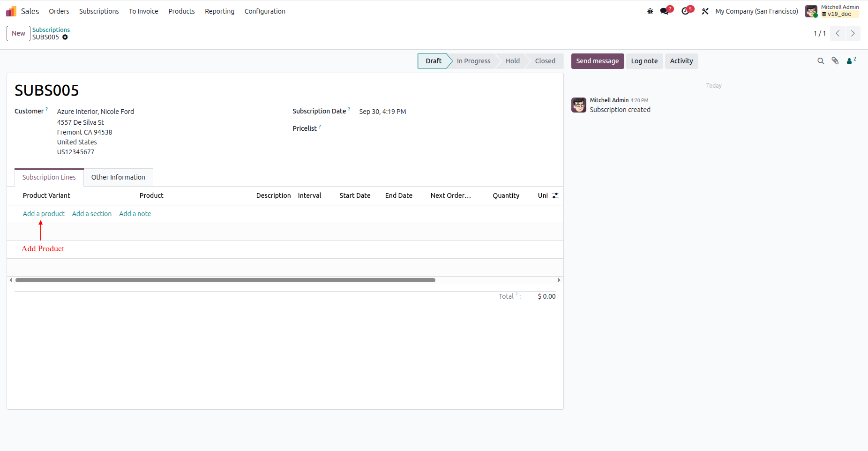Click Add a section link

tap(92, 214)
